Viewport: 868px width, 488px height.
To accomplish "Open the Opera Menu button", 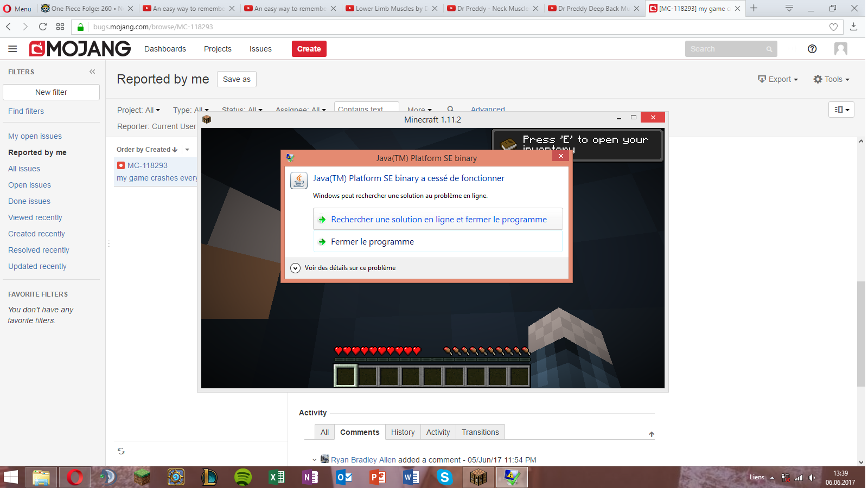I will tap(17, 9).
